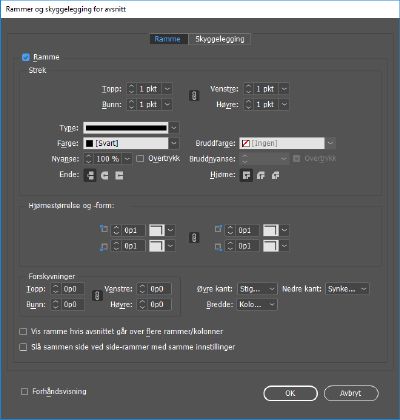Open the Farge [Svart] color swatch dropdown
The image size is (400, 420).
(131, 143)
